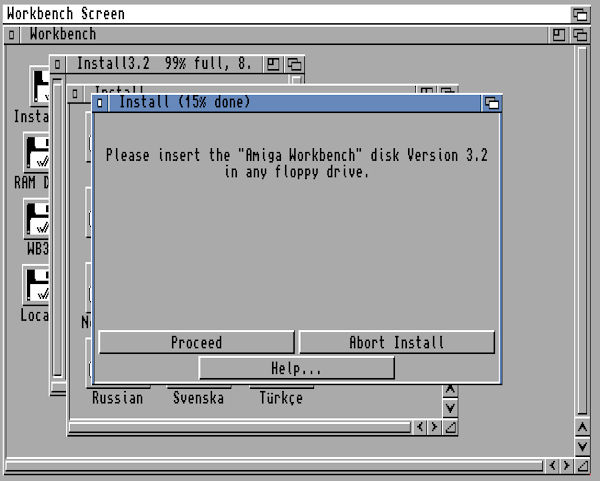Viewport: 600px width, 481px height.
Task: Click Install drawer window scroll up arrow
Action: click(x=451, y=389)
